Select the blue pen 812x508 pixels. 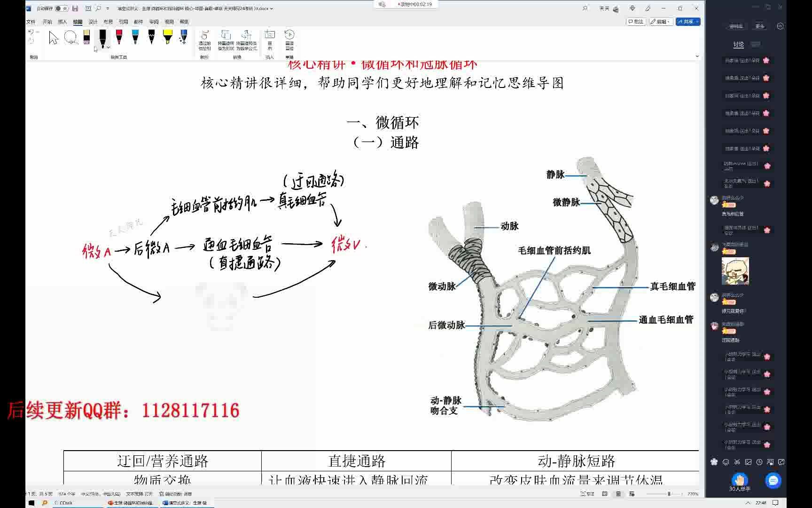pos(135,38)
